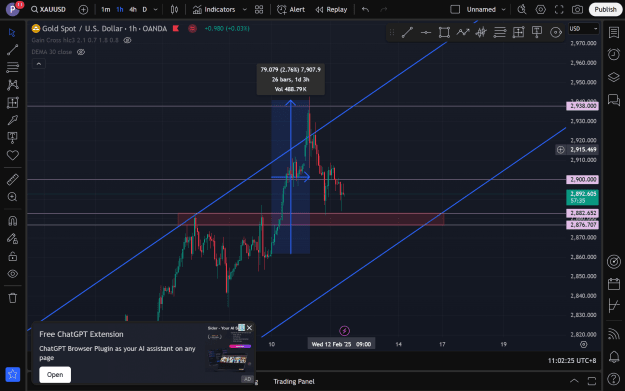
Task: Close the Free ChatGPT Extension ad
Action: 250,328
